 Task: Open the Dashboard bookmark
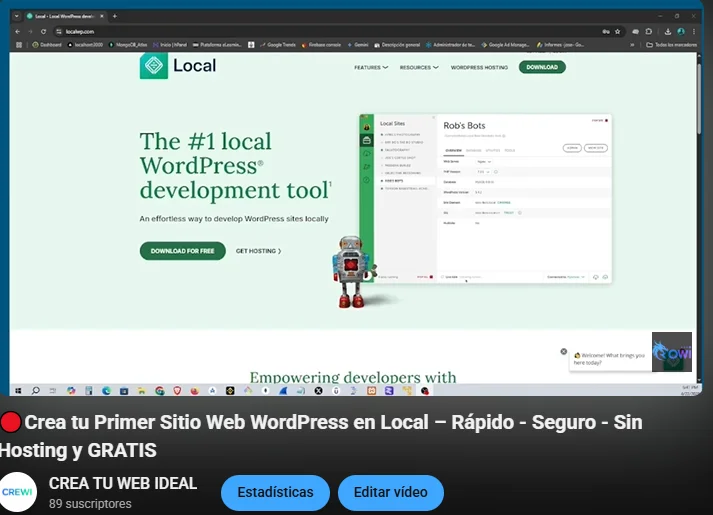[47, 45]
